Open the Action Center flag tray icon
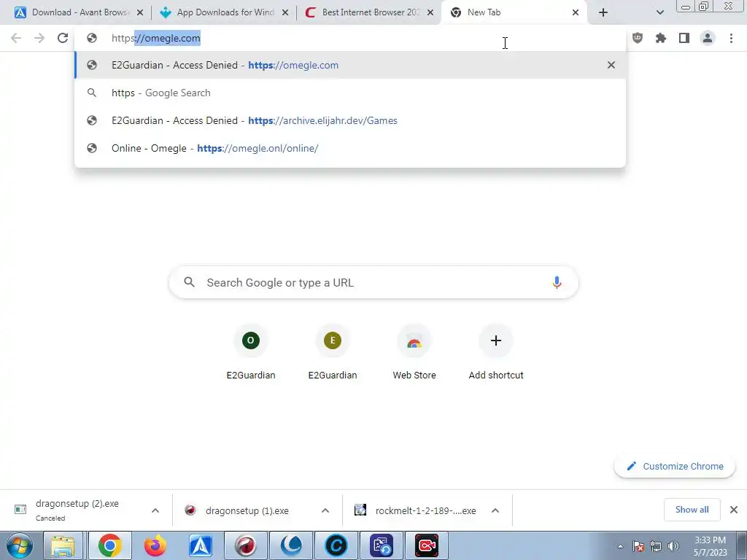This screenshot has height=560, width=747. click(x=638, y=546)
